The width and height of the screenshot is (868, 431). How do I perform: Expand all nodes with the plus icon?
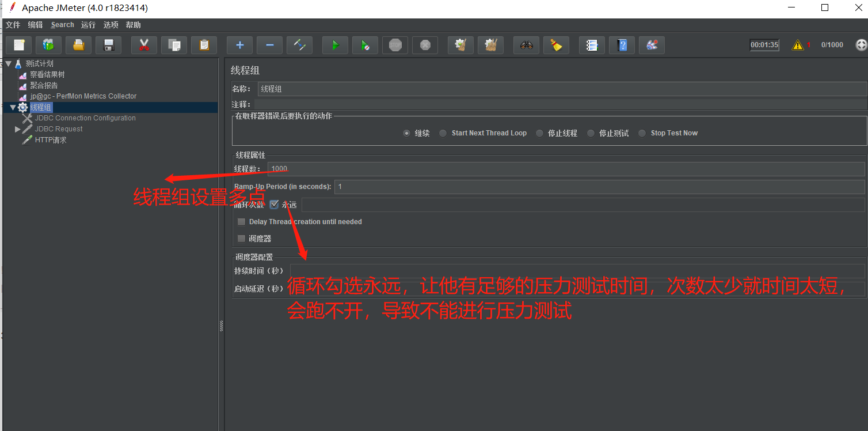(x=240, y=45)
